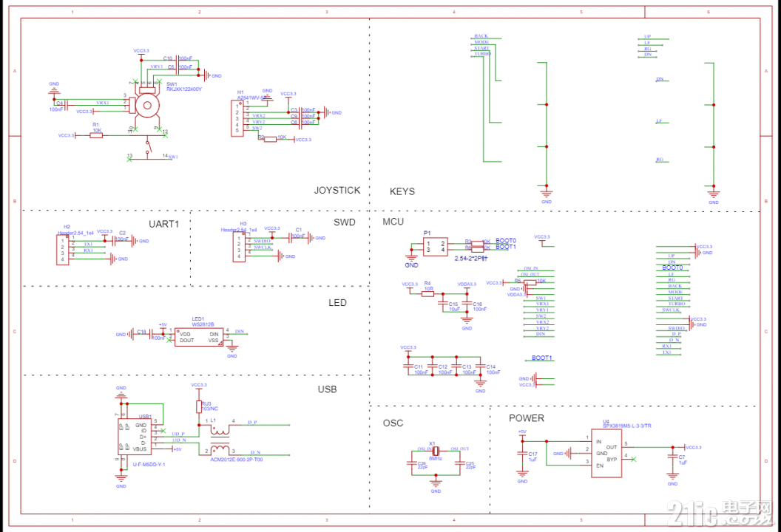This screenshot has height=532, width=781.
Task: Click the SWCLK net on H3
Action: coord(263,248)
